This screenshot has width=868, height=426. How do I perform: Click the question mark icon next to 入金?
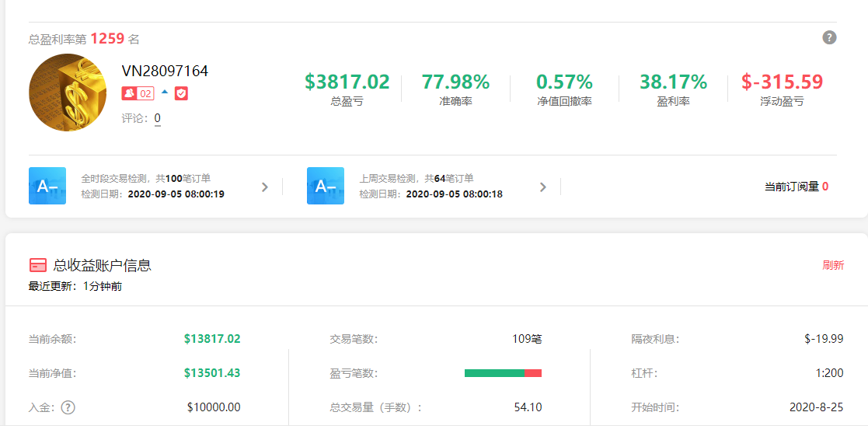tap(68, 407)
